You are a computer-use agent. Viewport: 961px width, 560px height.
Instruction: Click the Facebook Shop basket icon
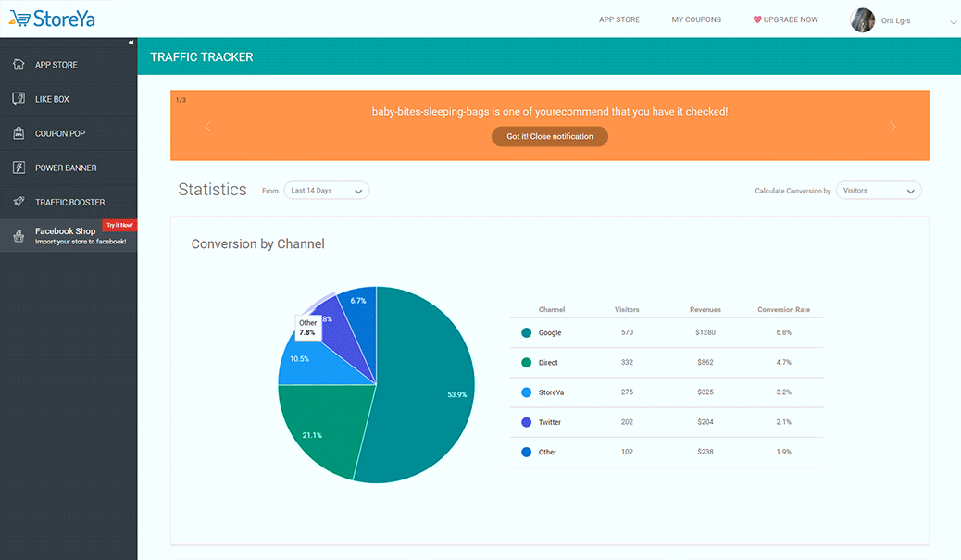(x=19, y=236)
